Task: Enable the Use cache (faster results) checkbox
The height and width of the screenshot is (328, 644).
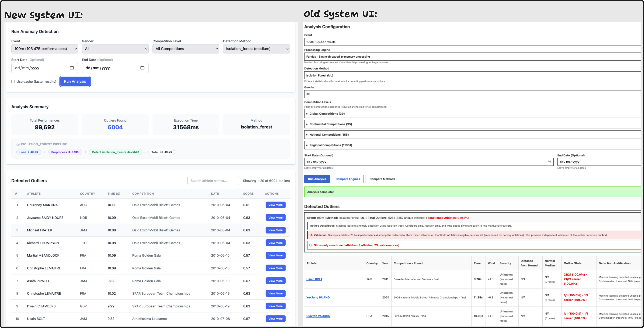Action: coord(13,82)
